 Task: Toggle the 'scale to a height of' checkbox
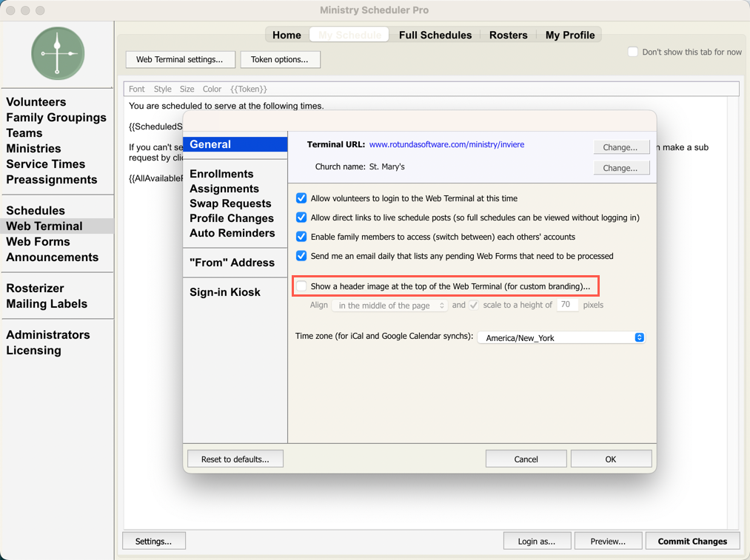(x=474, y=305)
